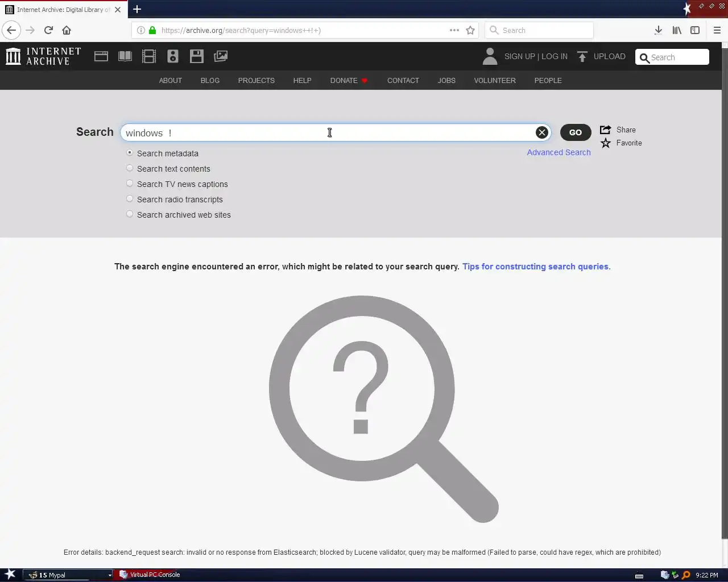Click the GO search button
This screenshot has width=728, height=582.
pyautogui.click(x=576, y=132)
